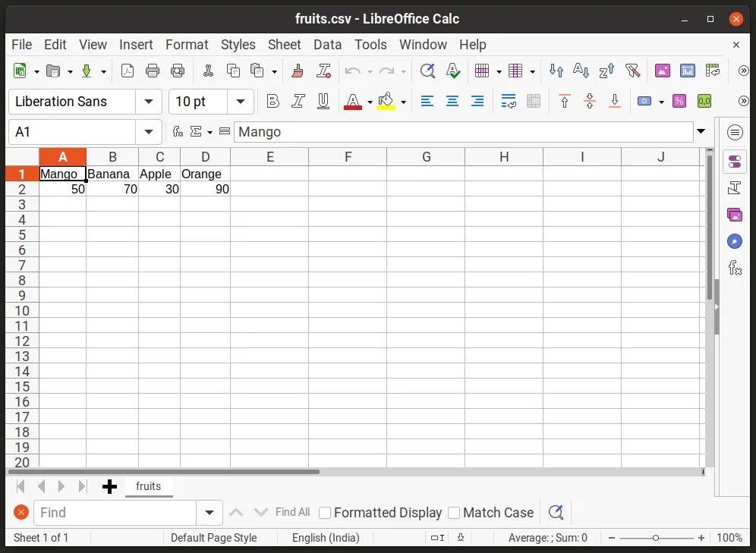Toggle Bold formatting
The width and height of the screenshot is (756, 553).
click(273, 101)
